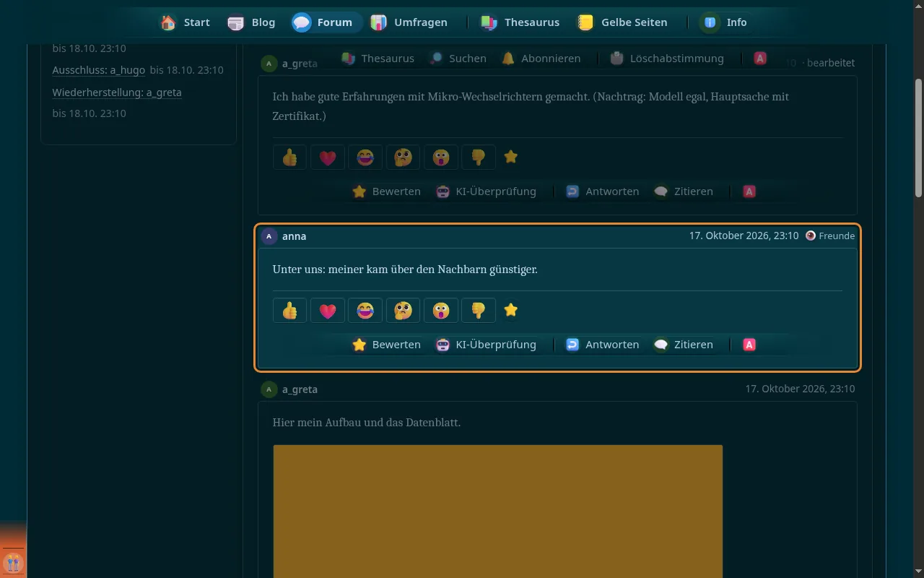924x578 pixels.
Task: React thumbs down on Mikro-Wechselrichter post
Action: [479, 157]
